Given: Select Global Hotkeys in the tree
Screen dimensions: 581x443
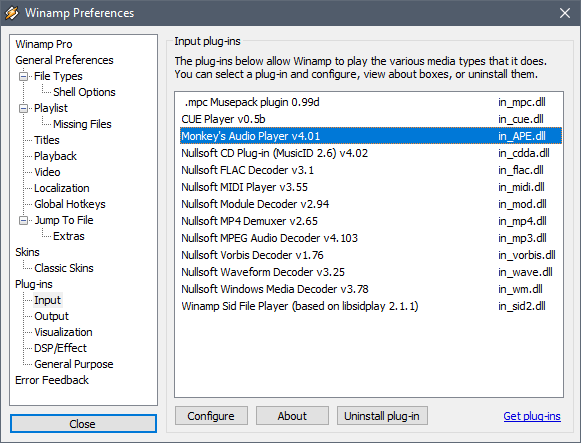Looking at the screenshot, I should (70, 204).
